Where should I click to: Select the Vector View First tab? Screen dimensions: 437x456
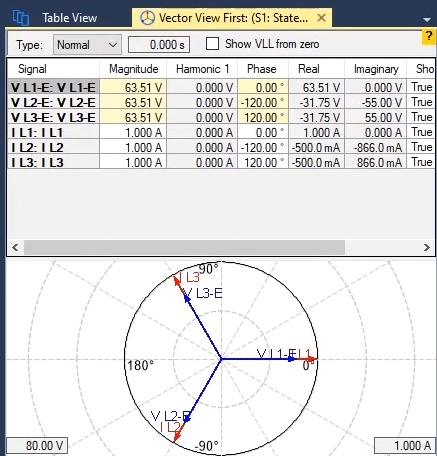tap(232, 18)
